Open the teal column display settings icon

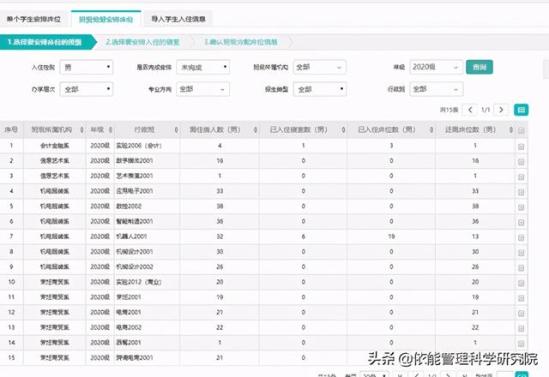pos(521,110)
